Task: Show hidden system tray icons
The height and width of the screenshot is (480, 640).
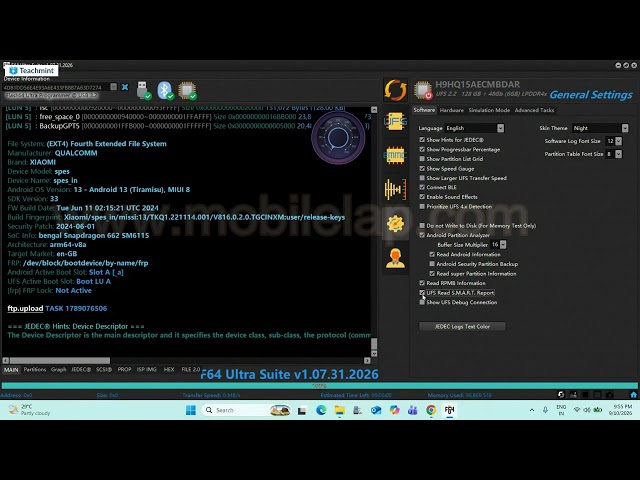Action: [532, 410]
